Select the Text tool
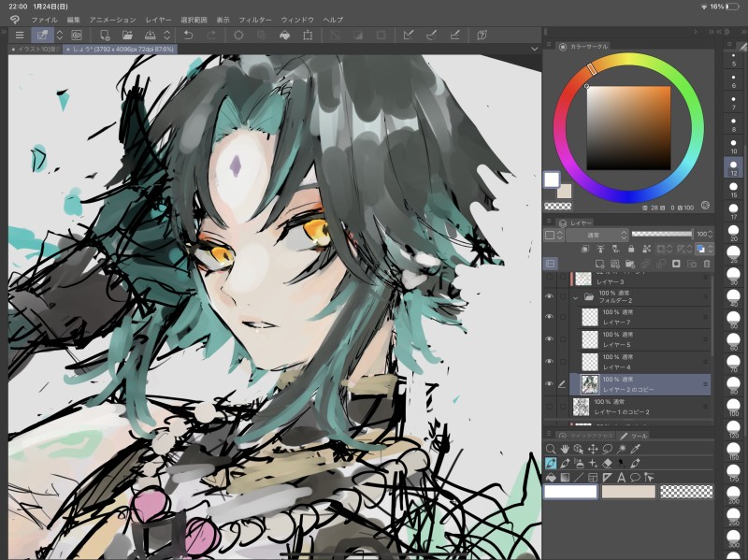This screenshot has width=748, height=560. coord(621,477)
